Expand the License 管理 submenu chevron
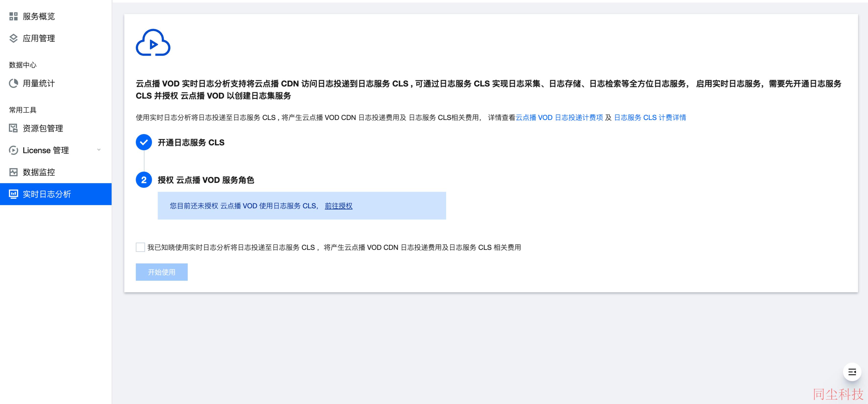Image resolution: width=868 pixels, height=404 pixels. tap(99, 150)
